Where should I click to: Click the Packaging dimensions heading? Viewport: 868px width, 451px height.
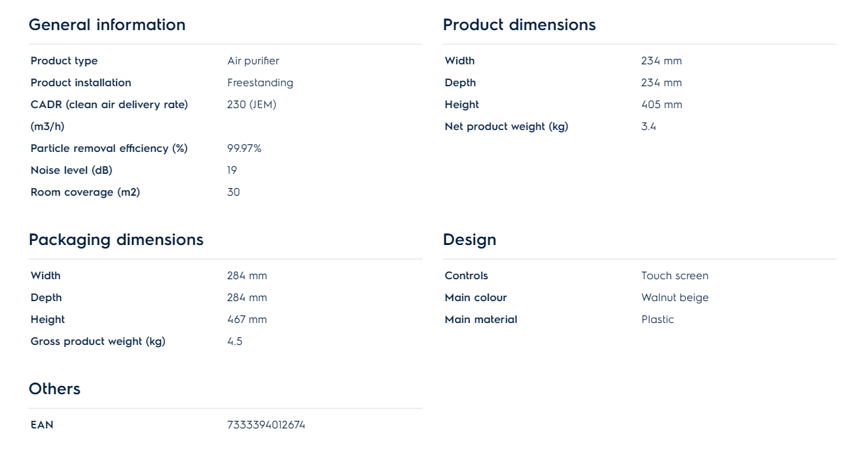pos(116,240)
